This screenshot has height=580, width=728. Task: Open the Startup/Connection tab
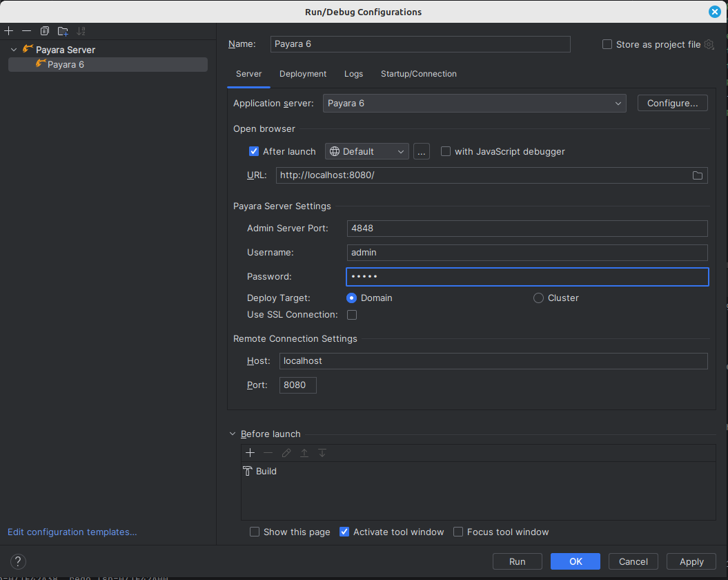coord(418,74)
